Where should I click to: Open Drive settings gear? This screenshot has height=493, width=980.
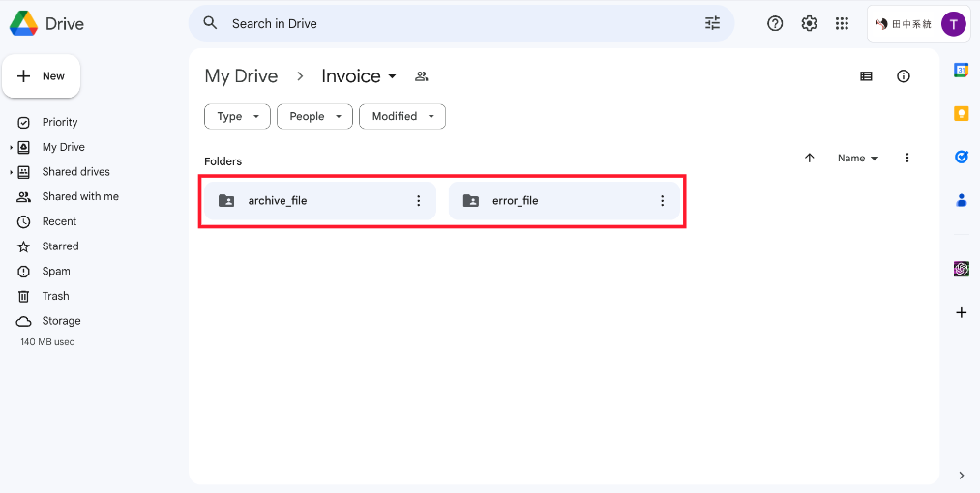pyautogui.click(x=809, y=24)
